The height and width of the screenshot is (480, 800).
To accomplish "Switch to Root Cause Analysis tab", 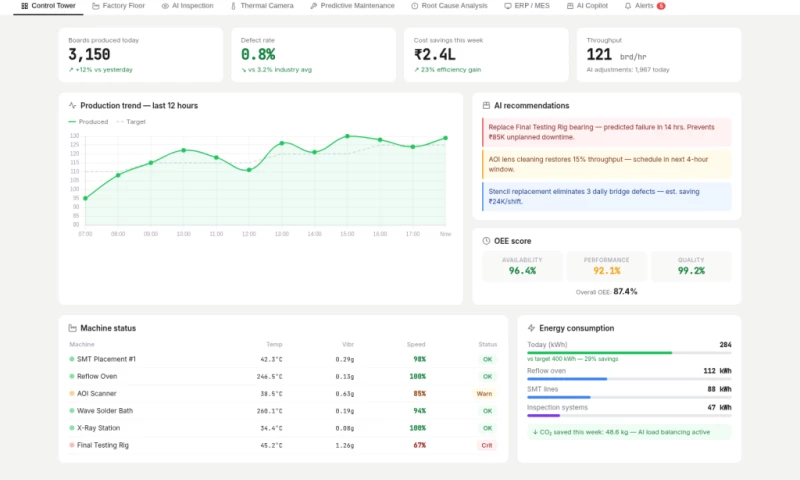I will (x=449, y=6).
